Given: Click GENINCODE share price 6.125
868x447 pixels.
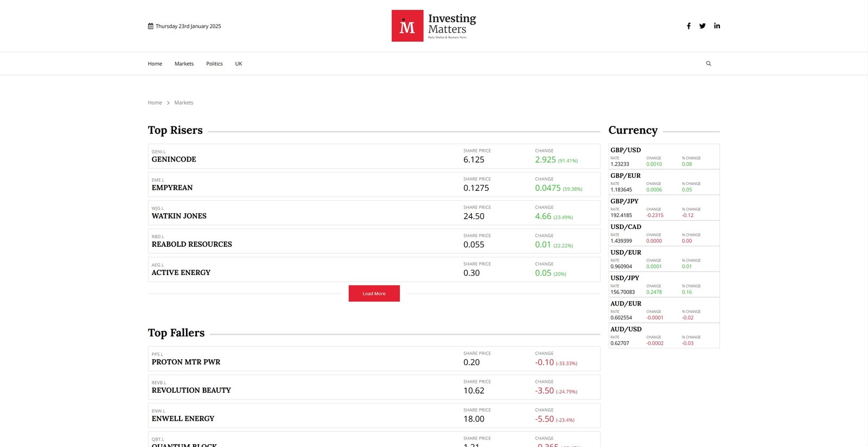Looking at the screenshot, I should [474, 159].
